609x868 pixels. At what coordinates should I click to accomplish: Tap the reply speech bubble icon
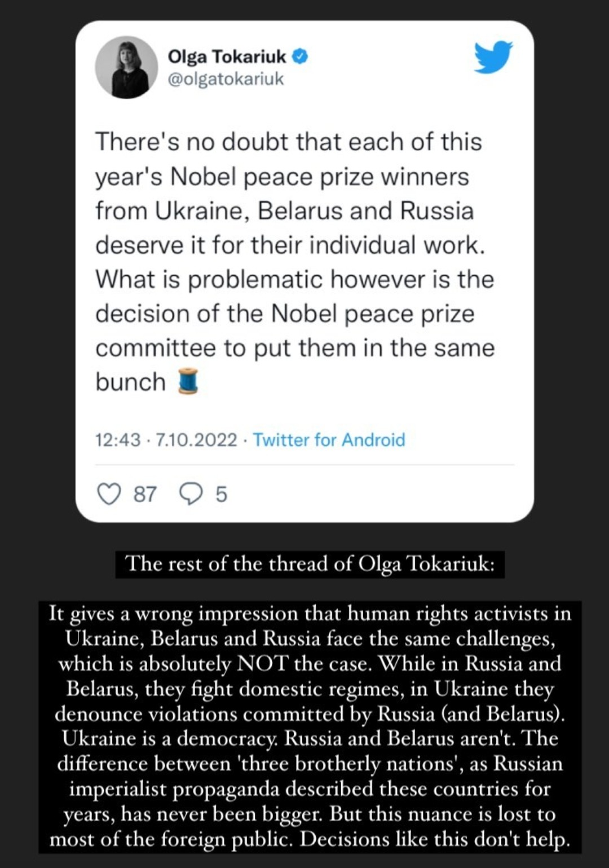tap(191, 494)
